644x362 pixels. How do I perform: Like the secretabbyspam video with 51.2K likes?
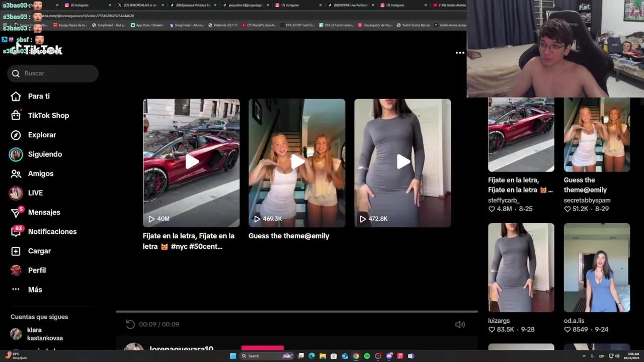coord(568,209)
